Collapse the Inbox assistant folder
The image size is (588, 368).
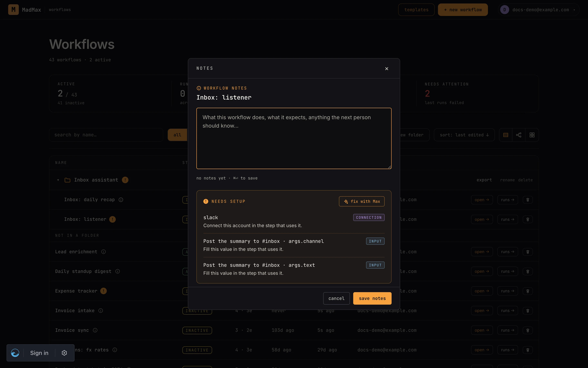(x=58, y=180)
